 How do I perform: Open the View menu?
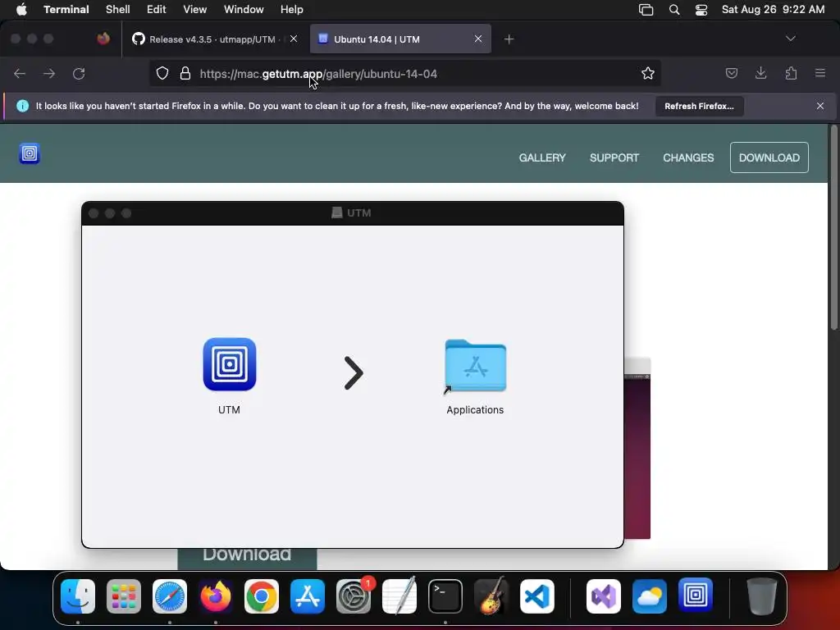point(195,10)
